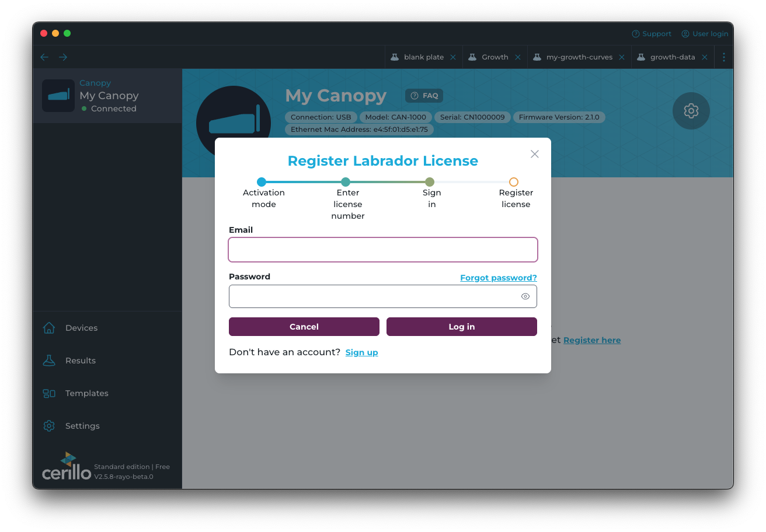This screenshot has width=766, height=532.
Task: Toggle password visibility eye icon
Action: pos(525,296)
